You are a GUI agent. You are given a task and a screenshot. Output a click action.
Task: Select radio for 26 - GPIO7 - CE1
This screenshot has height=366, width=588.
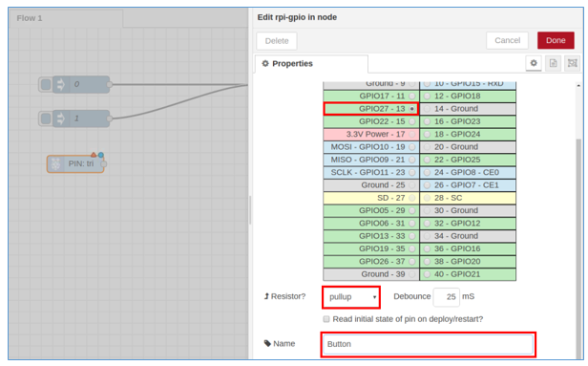(x=427, y=185)
